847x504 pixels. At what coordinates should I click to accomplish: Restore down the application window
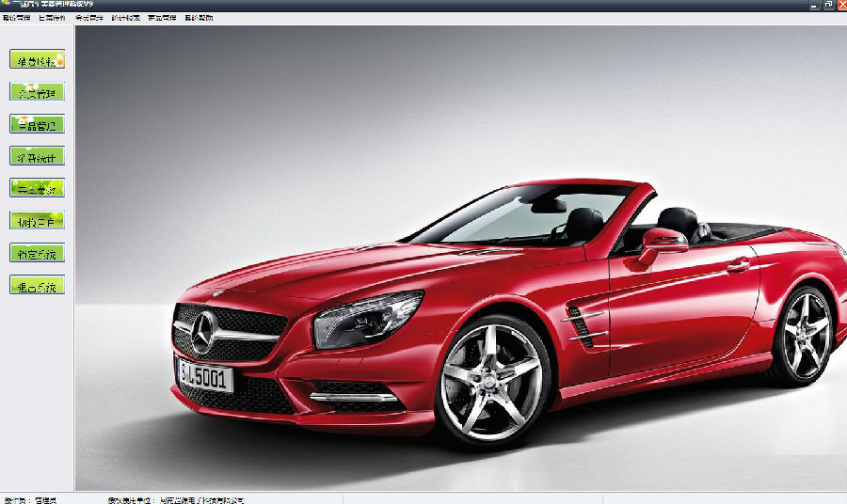(829, 5)
